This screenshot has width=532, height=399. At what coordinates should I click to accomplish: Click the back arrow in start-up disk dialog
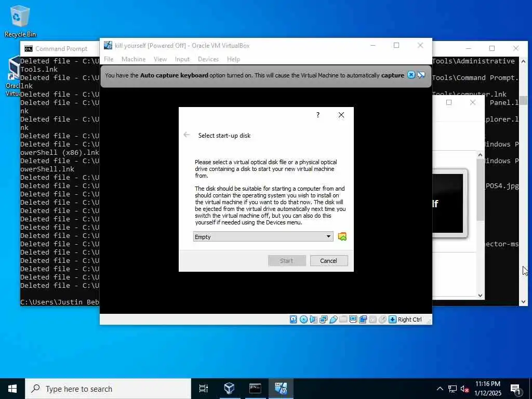point(187,135)
